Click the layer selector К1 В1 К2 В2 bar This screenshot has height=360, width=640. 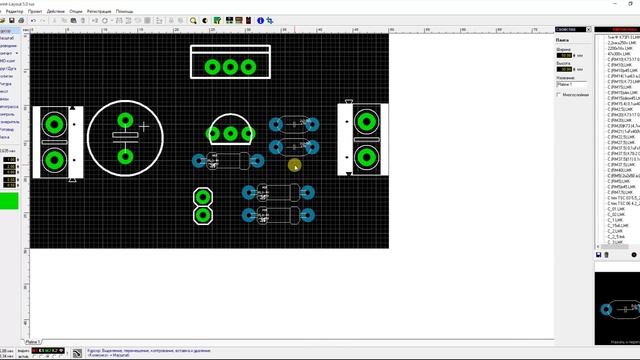48,351
